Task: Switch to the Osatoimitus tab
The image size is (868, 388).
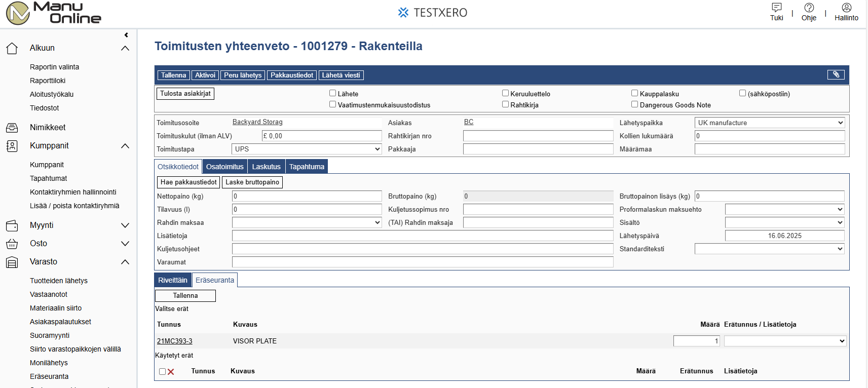Action: pyautogui.click(x=225, y=167)
